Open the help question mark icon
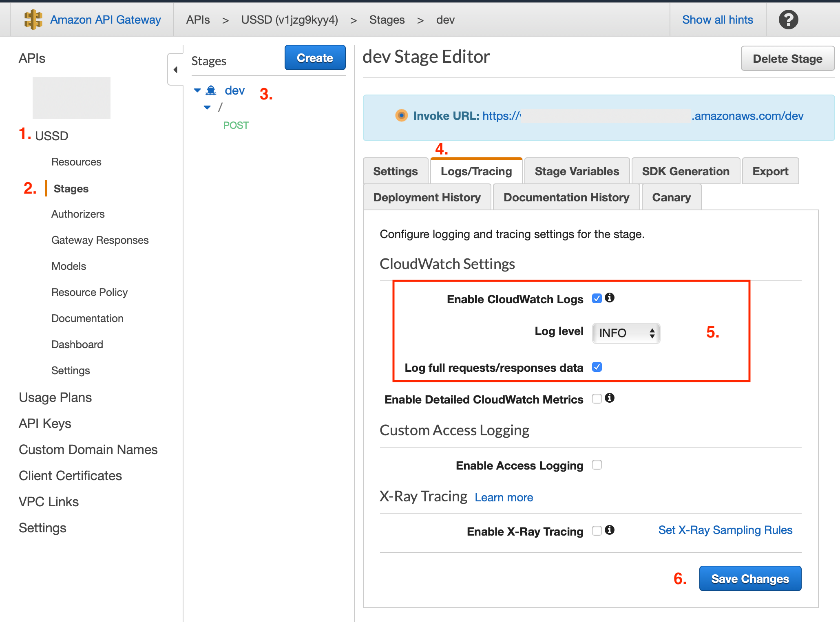This screenshot has width=840, height=622. tap(788, 20)
